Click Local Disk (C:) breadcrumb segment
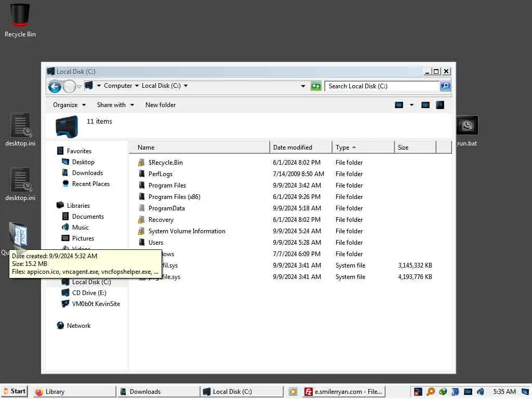This screenshot has width=532, height=399. coord(161,86)
